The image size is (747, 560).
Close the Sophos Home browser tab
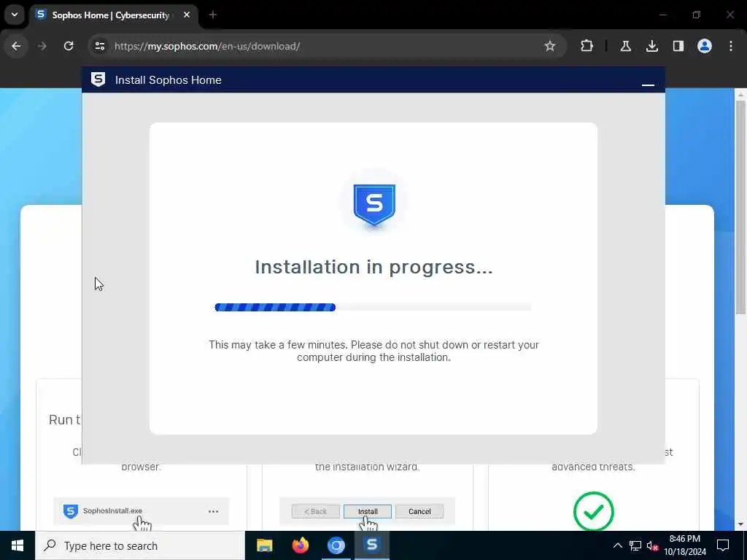(187, 15)
